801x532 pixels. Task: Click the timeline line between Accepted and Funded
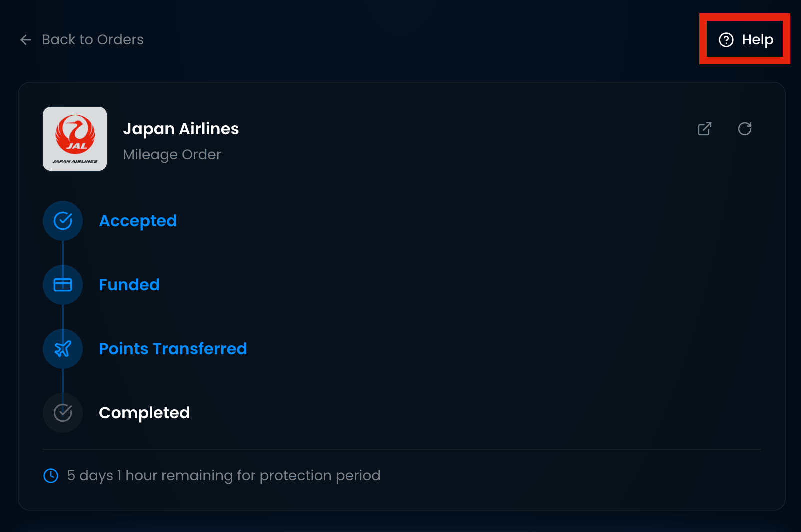63,253
